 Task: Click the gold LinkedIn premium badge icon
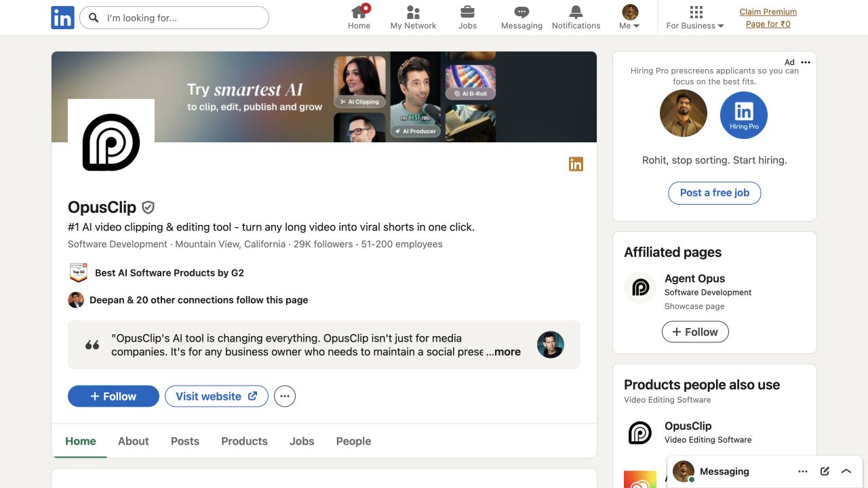click(x=576, y=164)
